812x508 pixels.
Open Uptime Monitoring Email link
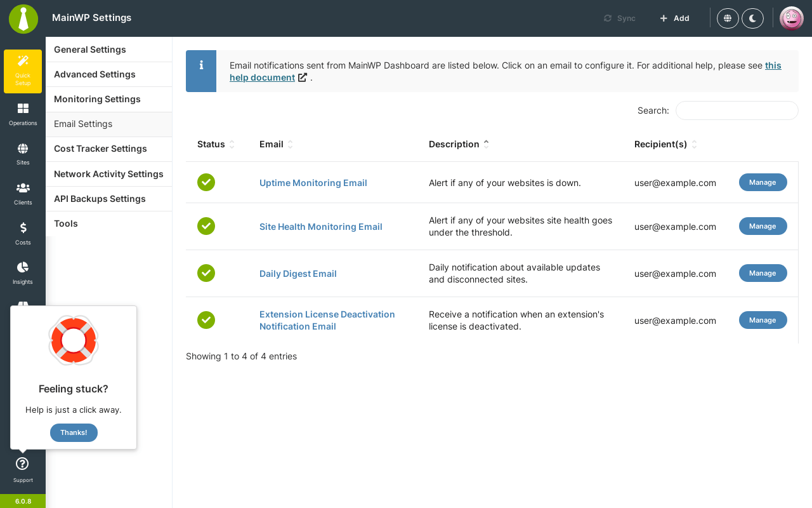point(313,183)
